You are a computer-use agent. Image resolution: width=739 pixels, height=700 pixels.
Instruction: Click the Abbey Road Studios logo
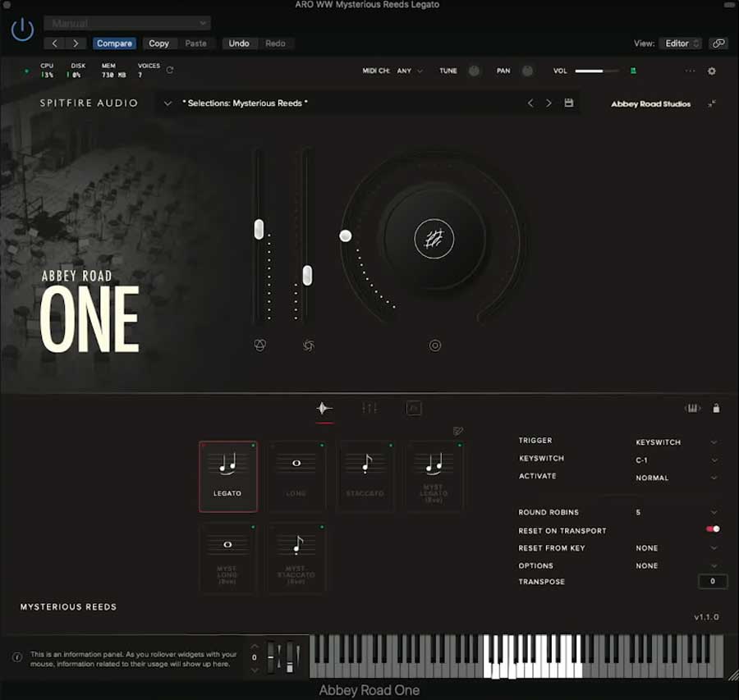point(650,104)
